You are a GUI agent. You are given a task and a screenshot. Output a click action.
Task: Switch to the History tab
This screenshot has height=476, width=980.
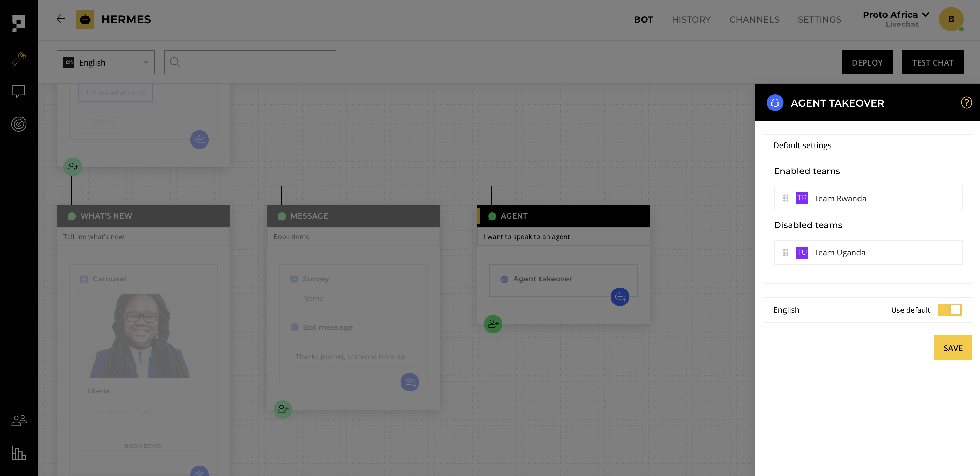coord(691,19)
